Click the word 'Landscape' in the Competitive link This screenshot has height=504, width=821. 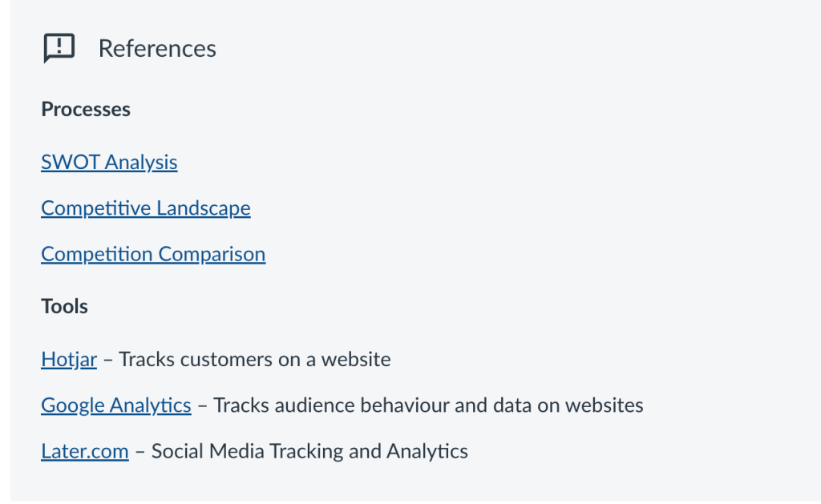click(203, 208)
